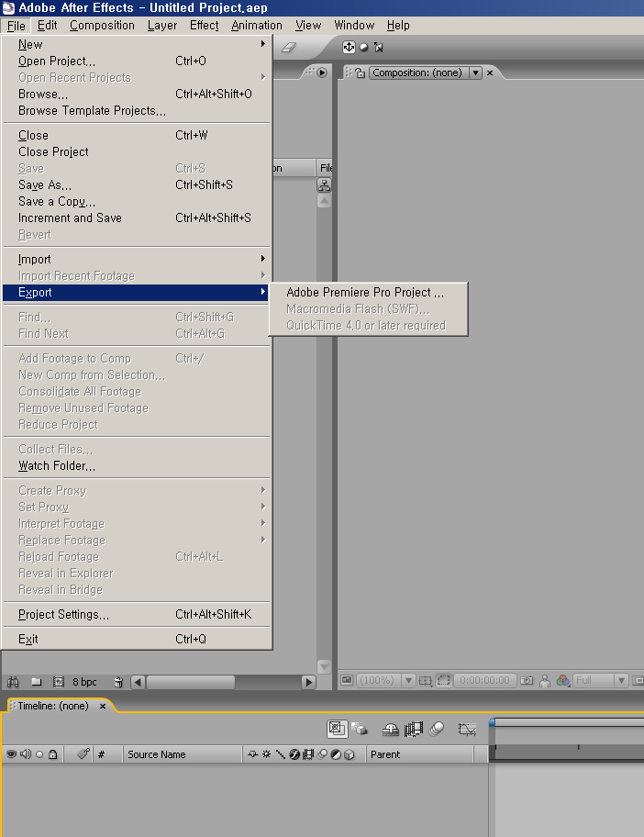644x837 pixels.
Task: Open the Window menu
Action: [354, 25]
